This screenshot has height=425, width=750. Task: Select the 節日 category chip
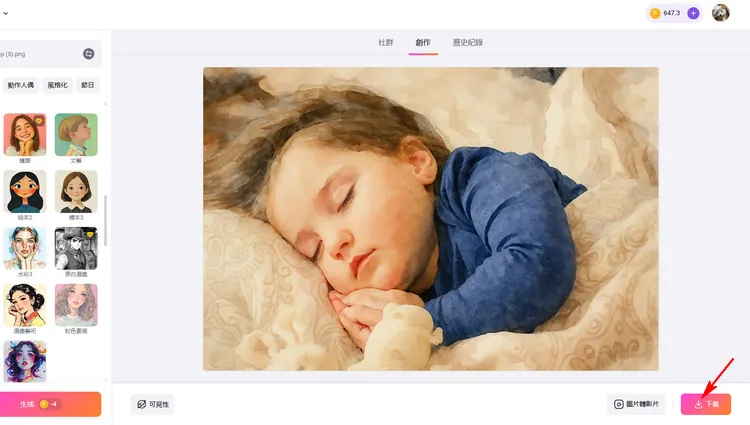coord(88,85)
